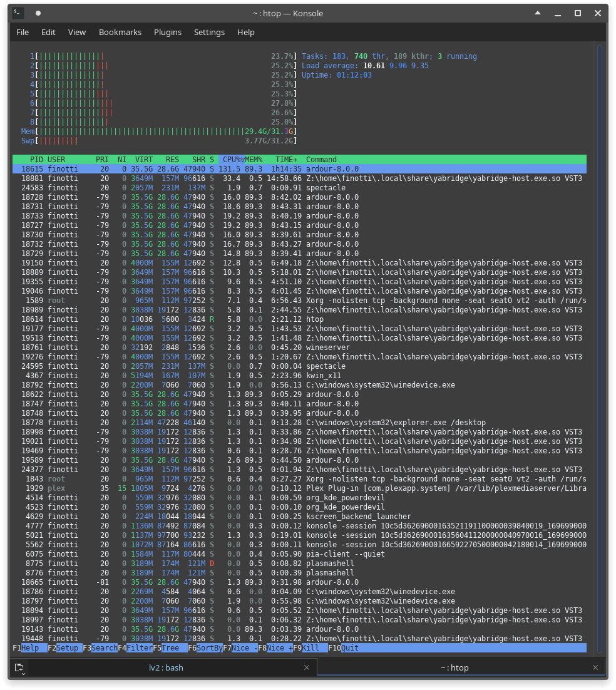Click F10 Quit to exit htop

point(350,648)
